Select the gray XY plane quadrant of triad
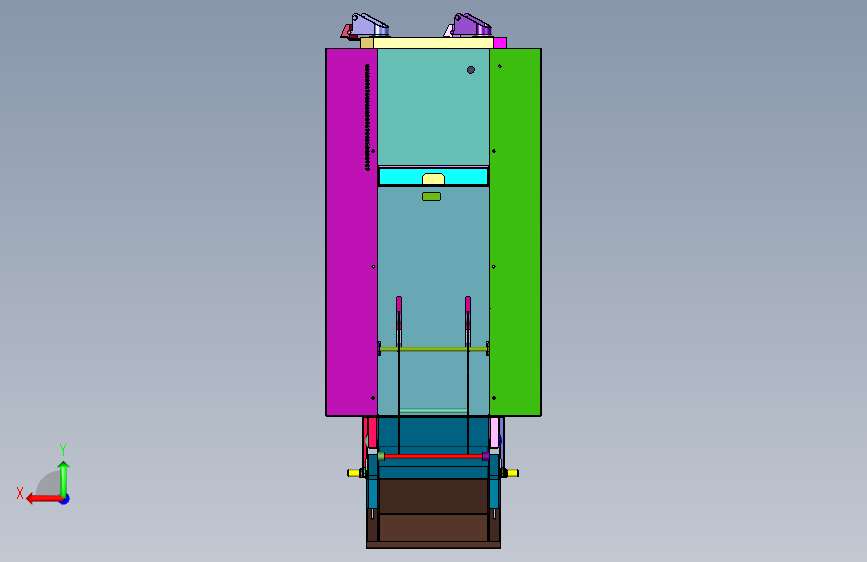867x562 pixels. coord(49,484)
